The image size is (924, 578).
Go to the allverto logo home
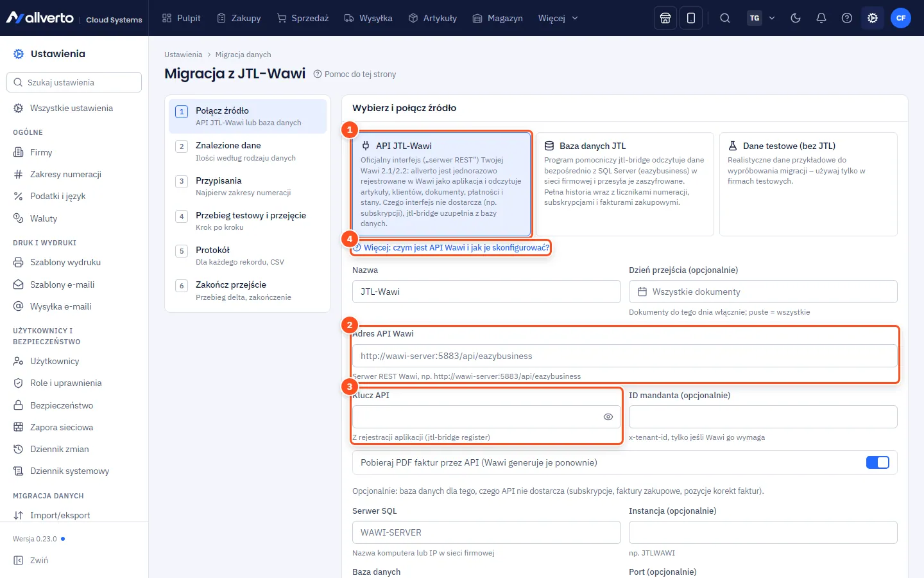pyautogui.click(x=40, y=18)
